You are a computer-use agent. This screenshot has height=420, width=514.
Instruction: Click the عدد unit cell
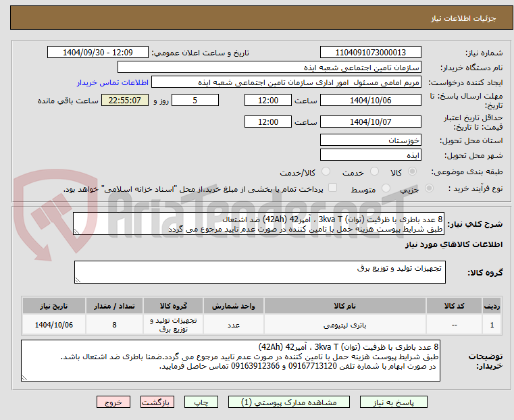tap(234, 325)
